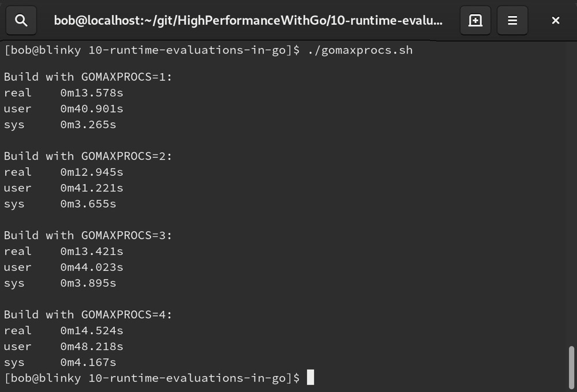Click the ./gomaxprocs.sh command text

[x=360, y=50]
